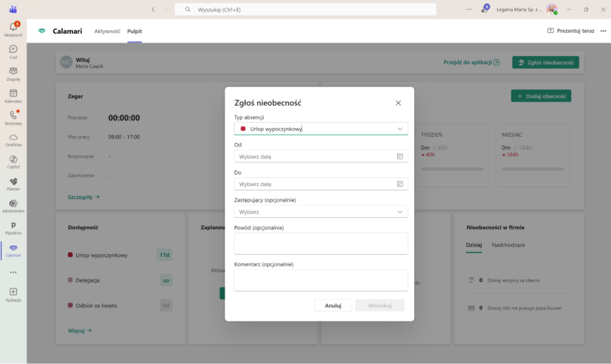Open Kalendarz in the Teams sidebar
This screenshot has width=611, height=364.
pyautogui.click(x=13, y=96)
